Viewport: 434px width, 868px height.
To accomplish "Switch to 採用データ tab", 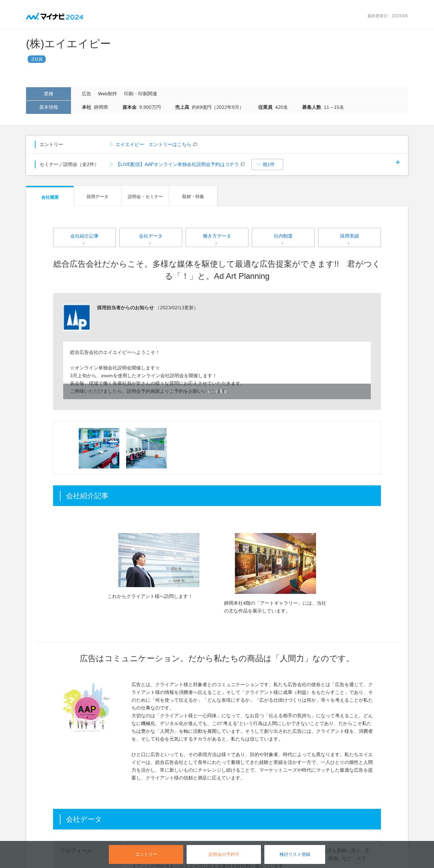I will tap(97, 196).
